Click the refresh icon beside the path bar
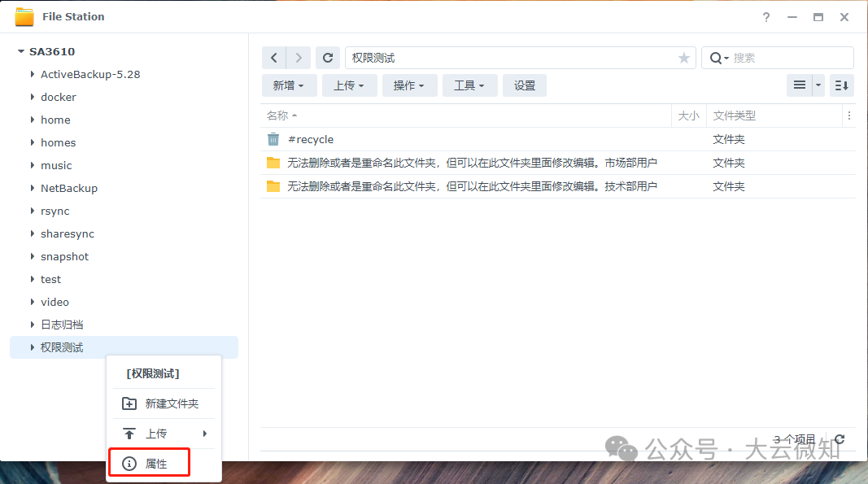The width and height of the screenshot is (868, 484). [x=327, y=58]
